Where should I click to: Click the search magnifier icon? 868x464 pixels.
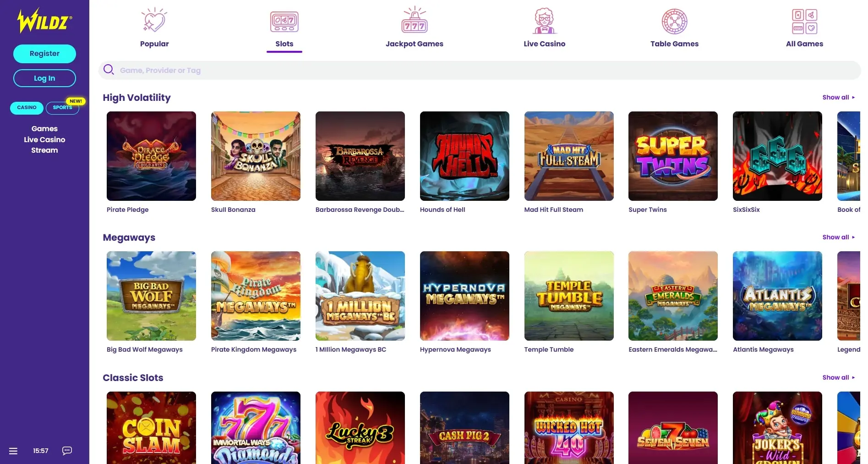pyautogui.click(x=109, y=70)
